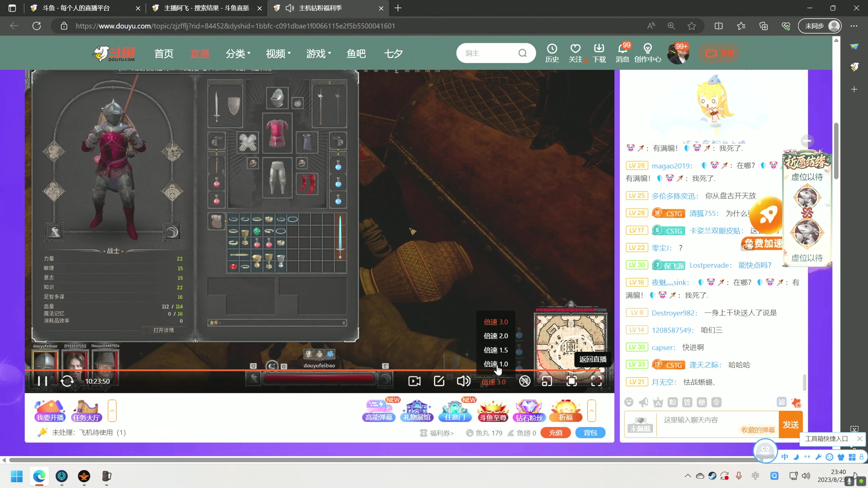Screen dimensions: 868x488
Task: Open the crown font style icon
Action: 658,402
